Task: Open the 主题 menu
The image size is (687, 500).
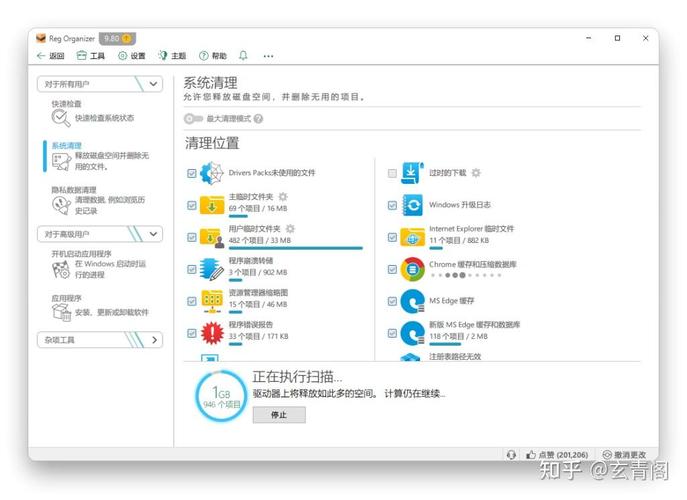Action: (172, 56)
